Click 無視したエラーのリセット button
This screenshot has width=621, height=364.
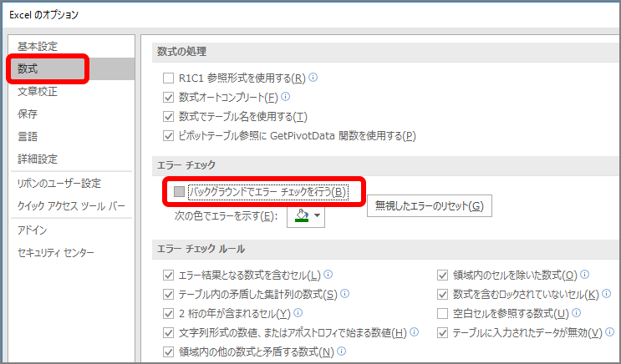tap(430, 205)
